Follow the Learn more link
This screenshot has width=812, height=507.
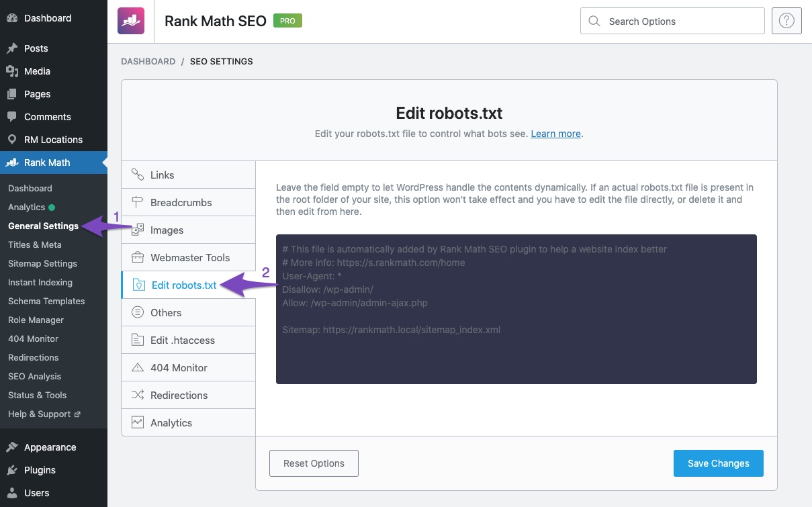555,134
